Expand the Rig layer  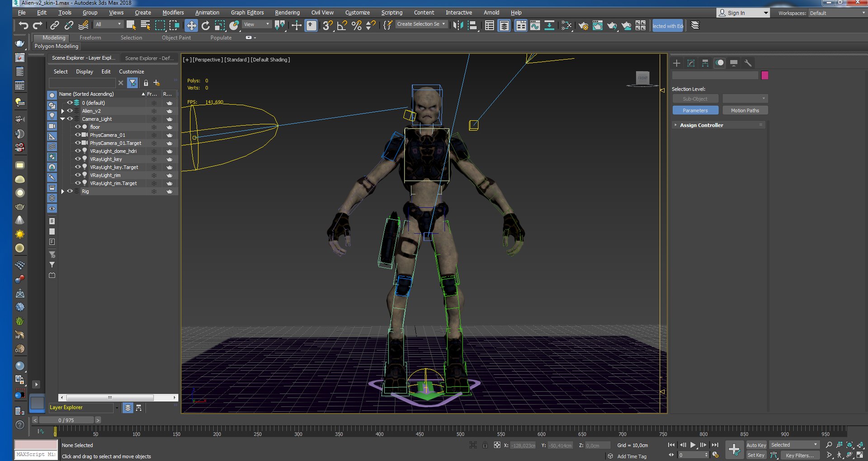[x=63, y=192]
